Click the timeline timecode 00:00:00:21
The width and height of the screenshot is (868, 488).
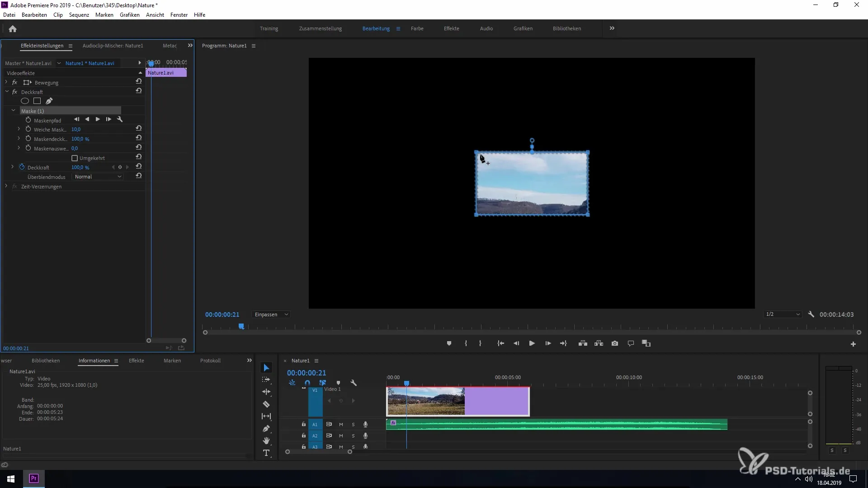coord(307,373)
